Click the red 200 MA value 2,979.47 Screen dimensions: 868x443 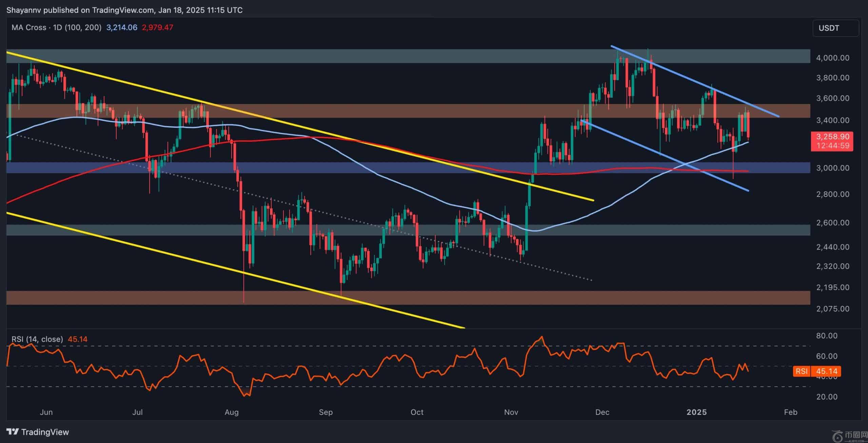click(x=157, y=27)
